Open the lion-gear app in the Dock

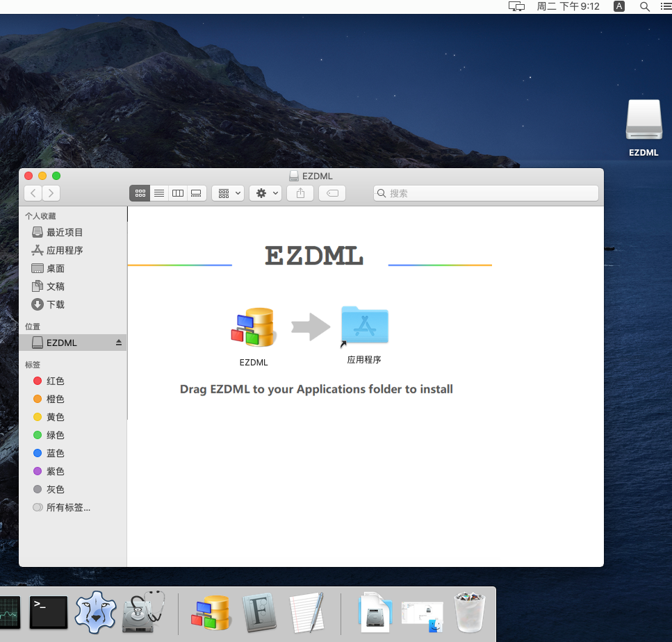pos(95,612)
